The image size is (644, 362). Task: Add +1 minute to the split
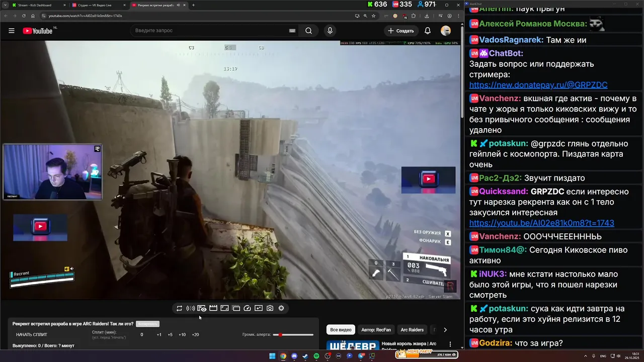(x=159, y=335)
